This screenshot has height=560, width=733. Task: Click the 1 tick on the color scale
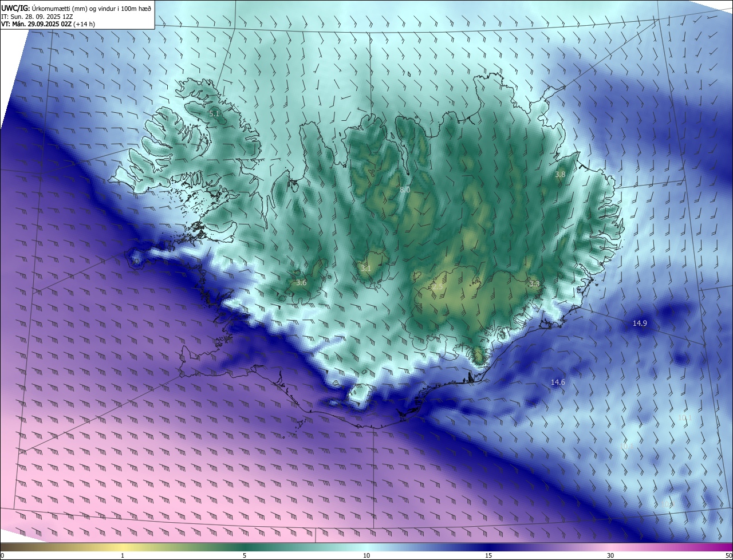point(123,555)
